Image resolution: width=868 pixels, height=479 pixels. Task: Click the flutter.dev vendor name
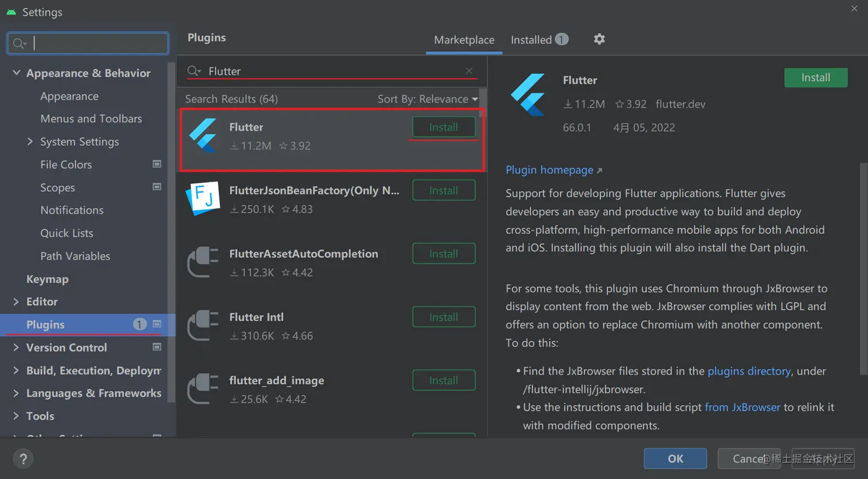pos(680,104)
